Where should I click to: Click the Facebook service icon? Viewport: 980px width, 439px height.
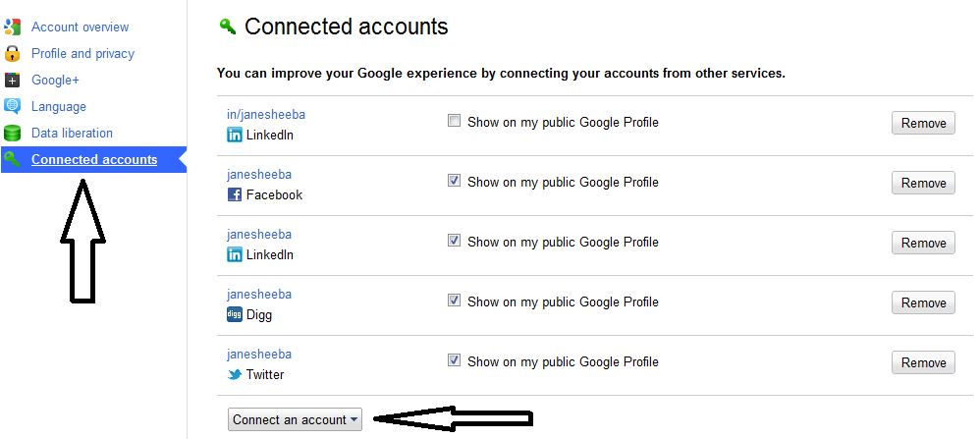tap(235, 194)
